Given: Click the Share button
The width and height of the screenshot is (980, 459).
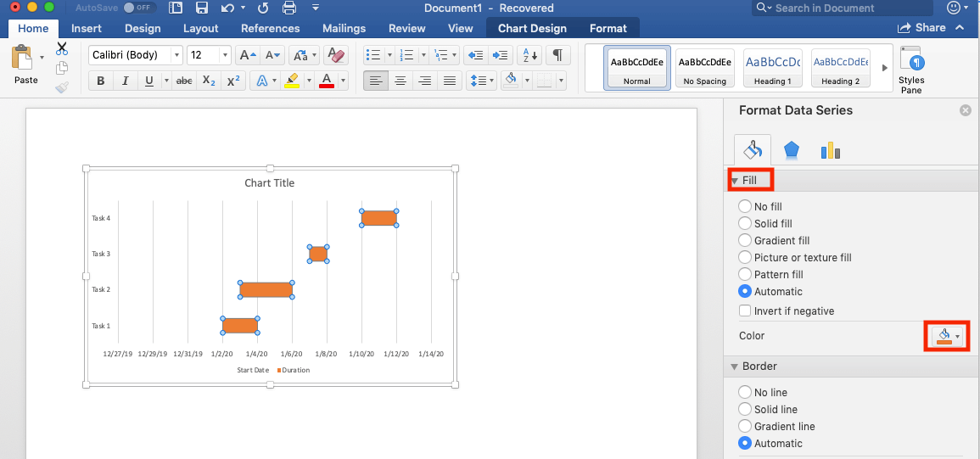Looking at the screenshot, I should tap(923, 28).
